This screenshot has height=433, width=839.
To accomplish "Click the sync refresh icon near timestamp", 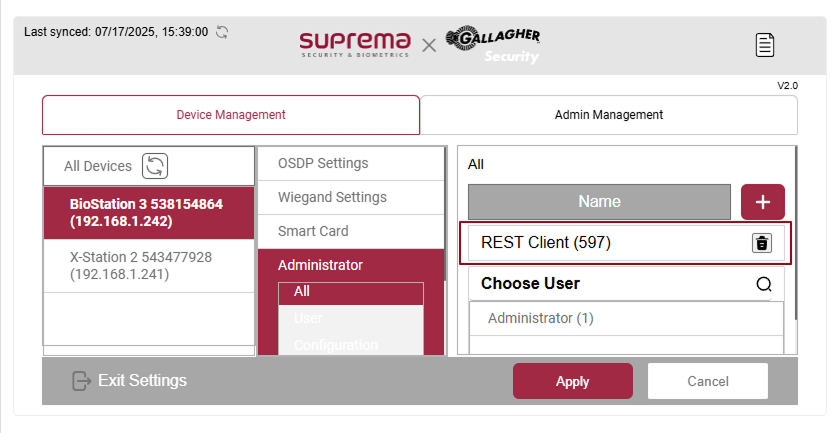I will (222, 32).
